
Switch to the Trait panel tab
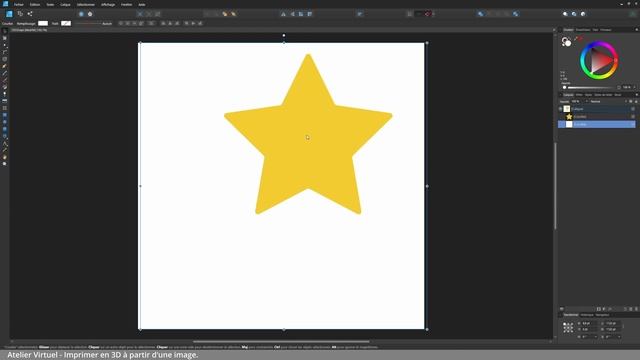(x=596, y=30)
